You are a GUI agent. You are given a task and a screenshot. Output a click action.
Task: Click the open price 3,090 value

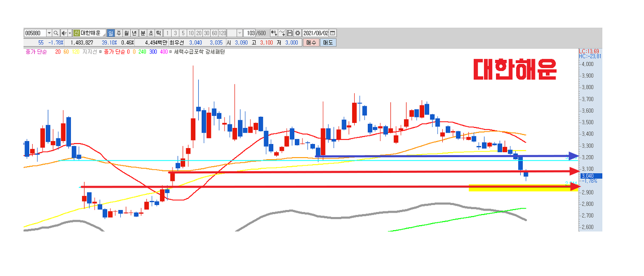coord(241,43)
